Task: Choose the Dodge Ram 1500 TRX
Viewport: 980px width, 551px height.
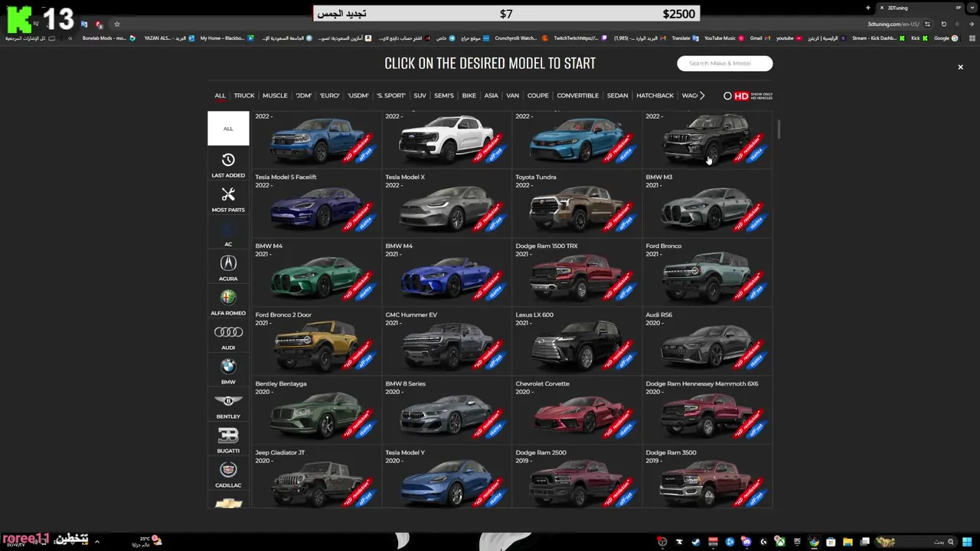Action: point(577,272)
